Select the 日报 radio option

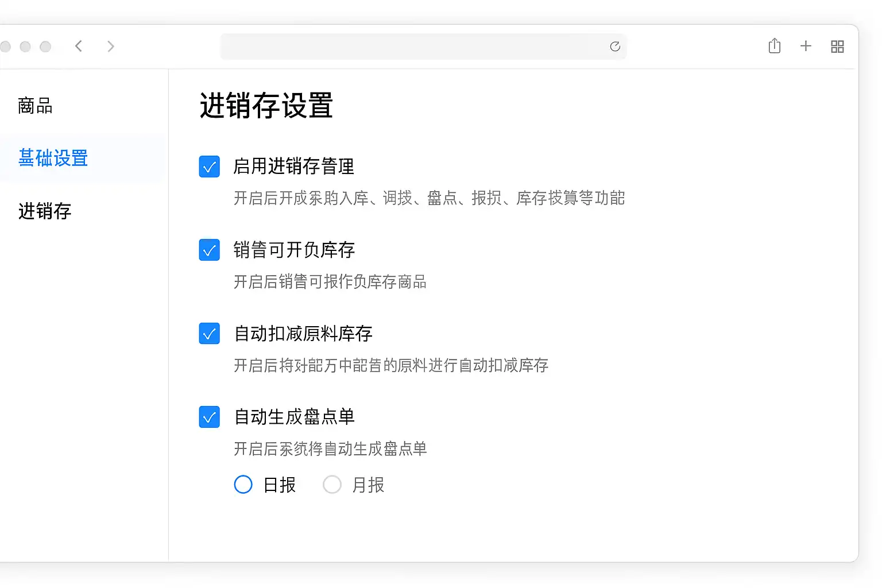(243, 485)
